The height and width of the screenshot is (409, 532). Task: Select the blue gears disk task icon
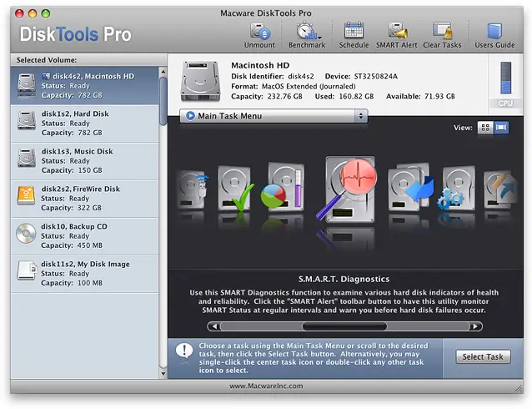point(455,188)
